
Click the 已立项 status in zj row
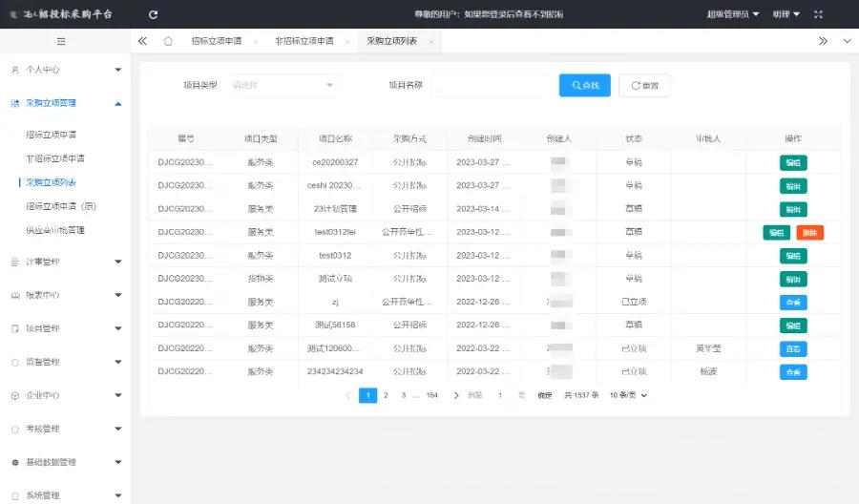coord(634,302)
